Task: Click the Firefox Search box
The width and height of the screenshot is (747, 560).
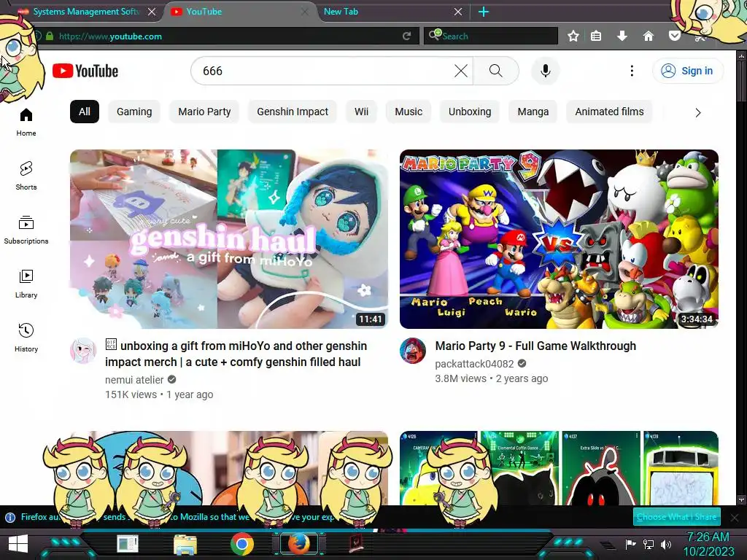Action: point(491,36)
